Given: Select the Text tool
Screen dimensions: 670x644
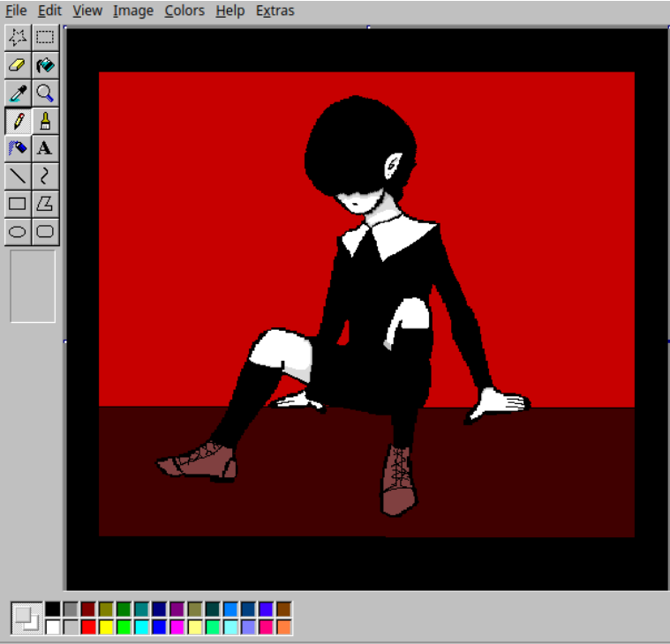Looking at the screenshot, I should [45, 148].
